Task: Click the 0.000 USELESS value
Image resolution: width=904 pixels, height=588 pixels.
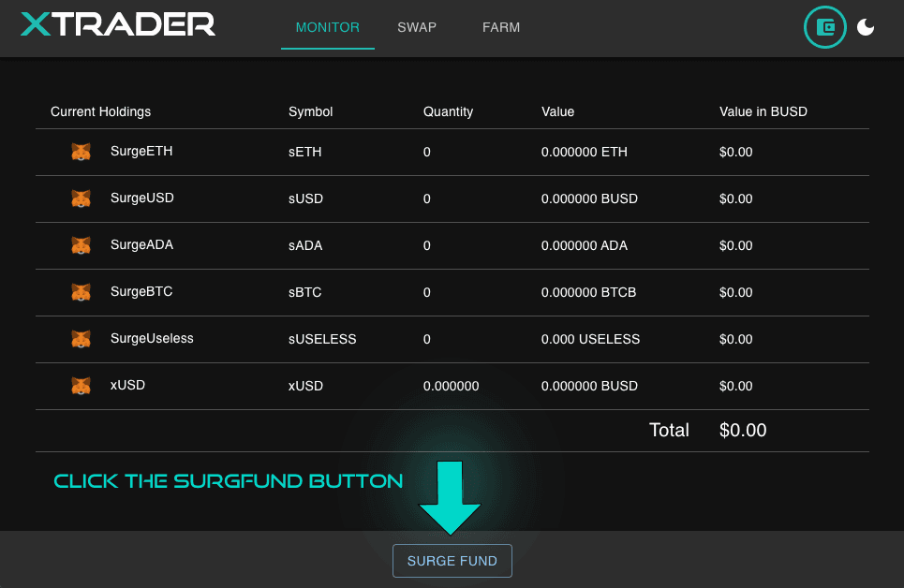Action: (x=590, y=339)
